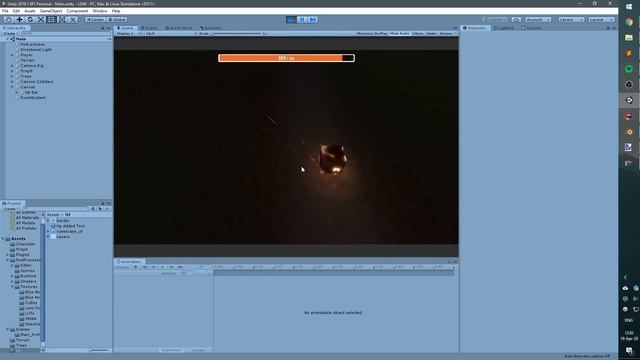Select Post process in Hierarchy
The height and width of the screenshot is (360, 640).
point(32,44)
